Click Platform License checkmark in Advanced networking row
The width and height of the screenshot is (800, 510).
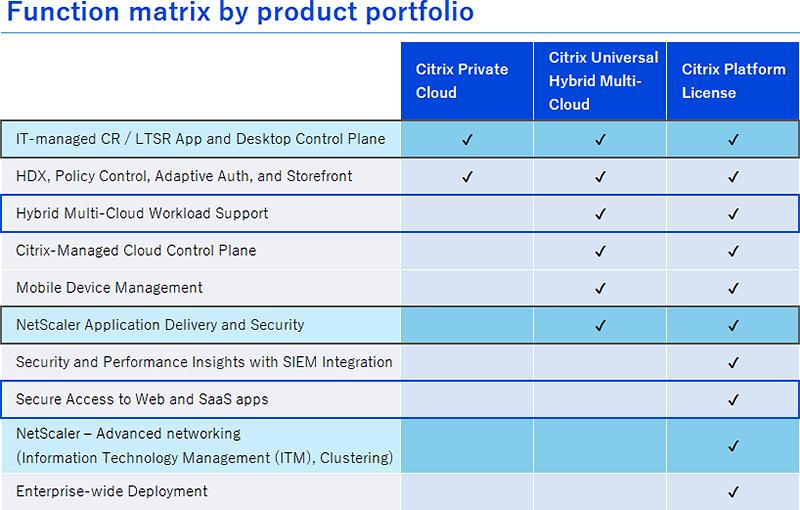point(734,446)
